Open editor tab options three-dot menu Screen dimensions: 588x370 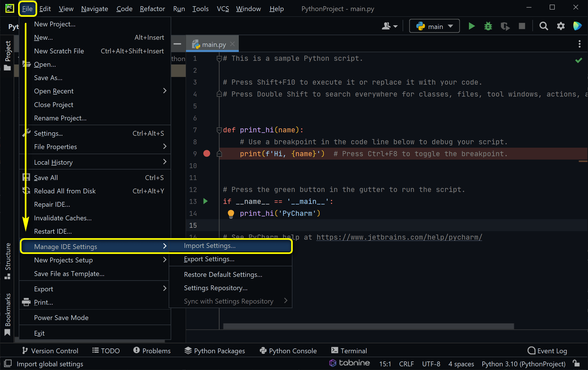click(x=579, y=44)
